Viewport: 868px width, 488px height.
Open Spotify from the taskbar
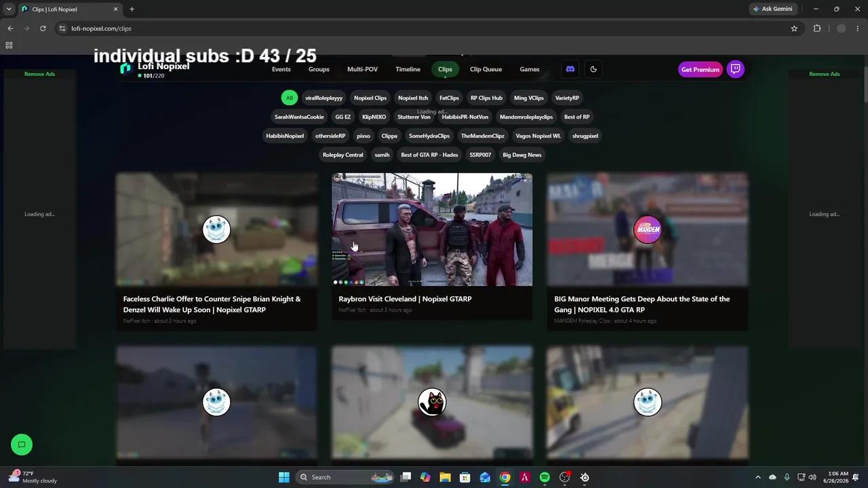tap(545, 477)
